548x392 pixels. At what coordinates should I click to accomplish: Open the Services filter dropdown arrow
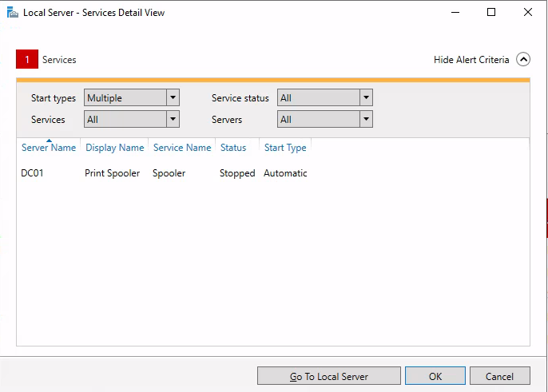click(x=173, y=119)
